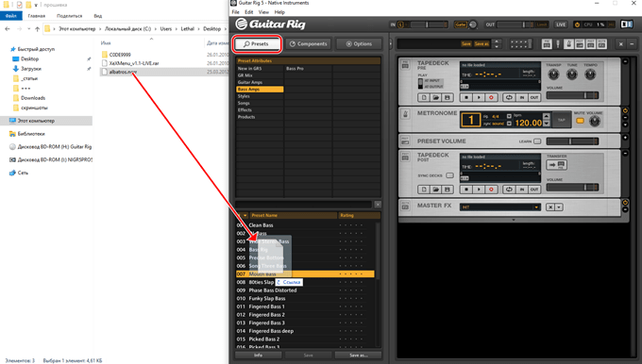
Task: Click Save as... below the preset list
Action: click(x=358, y=355)
